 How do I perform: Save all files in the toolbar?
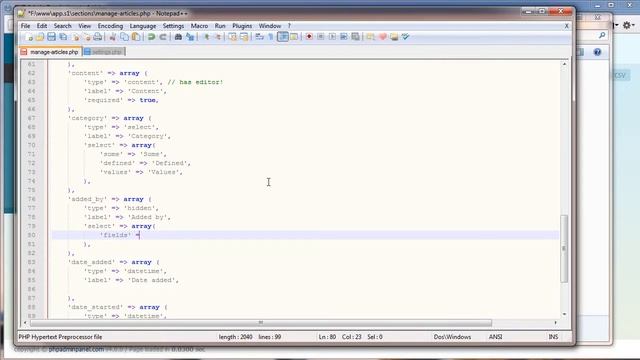(x=63, y=37)
